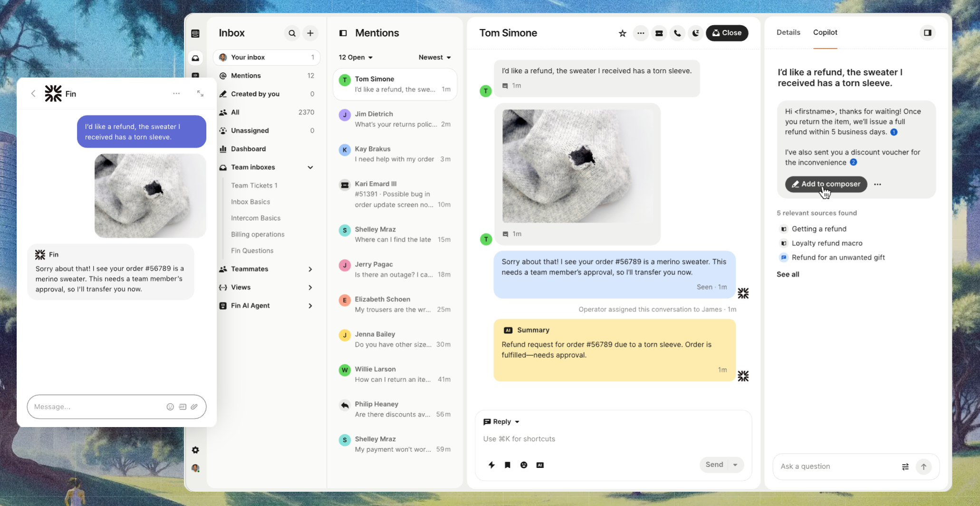980x506 pixels.
Task: Collapse the right side panel icon
Action: 927,33
